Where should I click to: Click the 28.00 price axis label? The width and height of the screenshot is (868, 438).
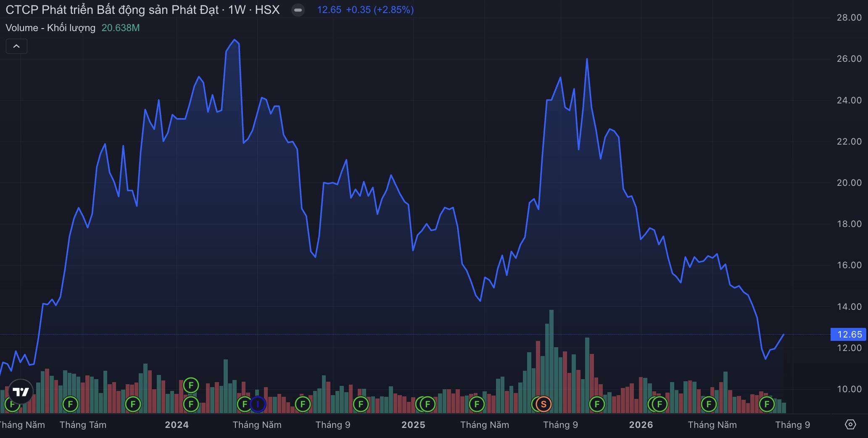[849, 18]
